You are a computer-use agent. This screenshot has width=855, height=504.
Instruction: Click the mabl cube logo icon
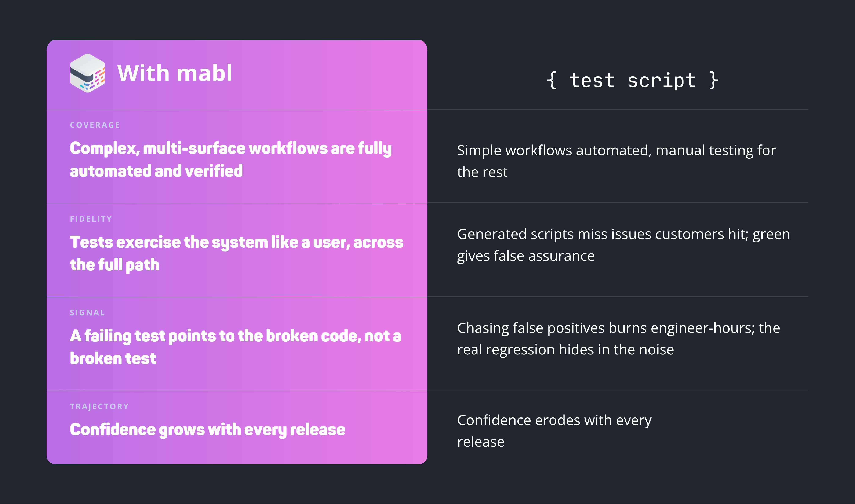coord(87,73)
